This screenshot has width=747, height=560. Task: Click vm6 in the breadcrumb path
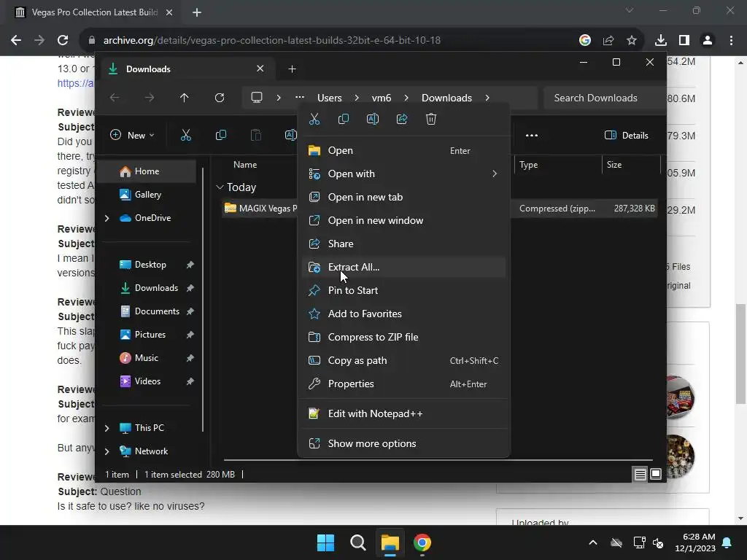tap(382, 98)
